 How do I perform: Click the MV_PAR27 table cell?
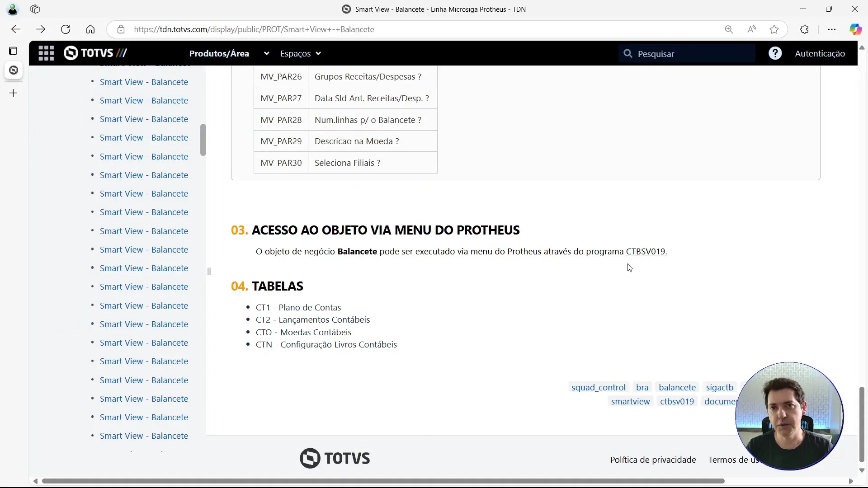281,98
